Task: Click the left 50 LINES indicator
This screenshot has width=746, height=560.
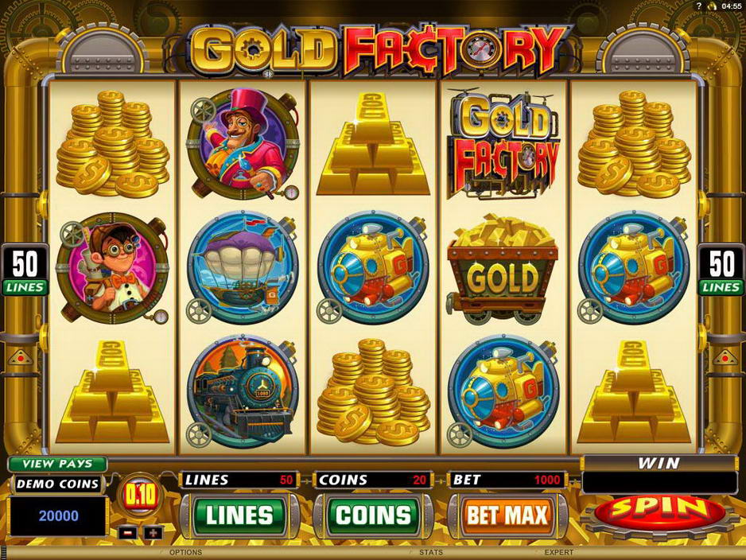Action: 25,270
